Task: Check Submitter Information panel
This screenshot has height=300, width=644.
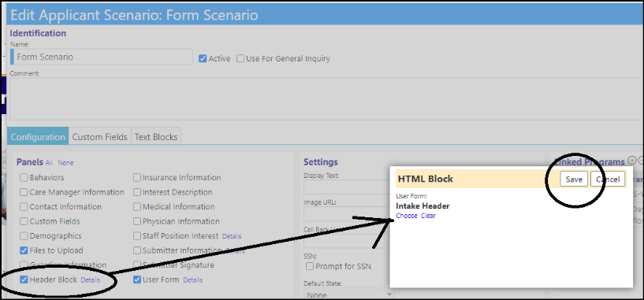Action: coord(137,250)
